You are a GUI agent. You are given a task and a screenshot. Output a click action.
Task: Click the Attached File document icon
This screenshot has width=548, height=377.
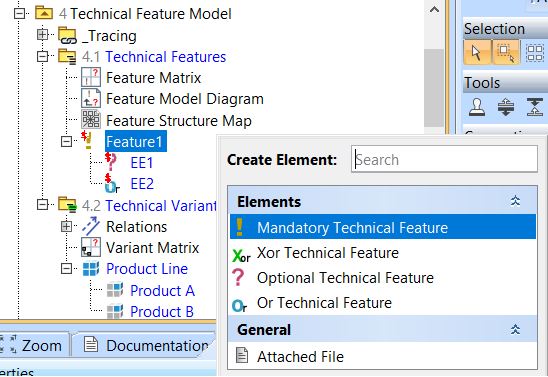pyautogui.click(x=242, y=356)
